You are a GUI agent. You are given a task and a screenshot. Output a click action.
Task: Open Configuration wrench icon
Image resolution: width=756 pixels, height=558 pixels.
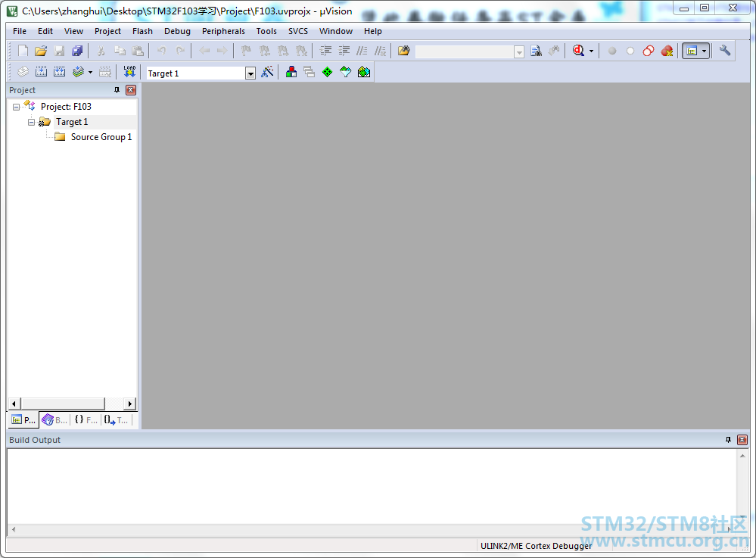click(725, 51)
